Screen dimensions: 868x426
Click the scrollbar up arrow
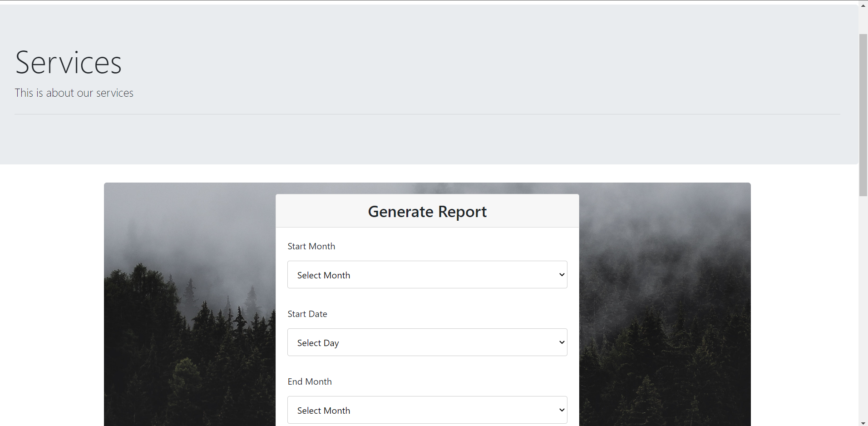click(863, 5)
